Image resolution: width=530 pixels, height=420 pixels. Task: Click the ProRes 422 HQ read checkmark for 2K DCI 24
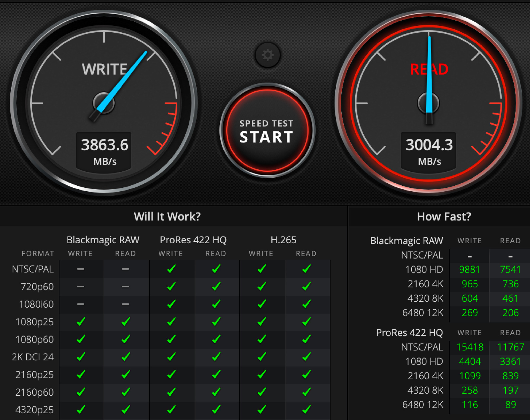[x=216, y=357]
